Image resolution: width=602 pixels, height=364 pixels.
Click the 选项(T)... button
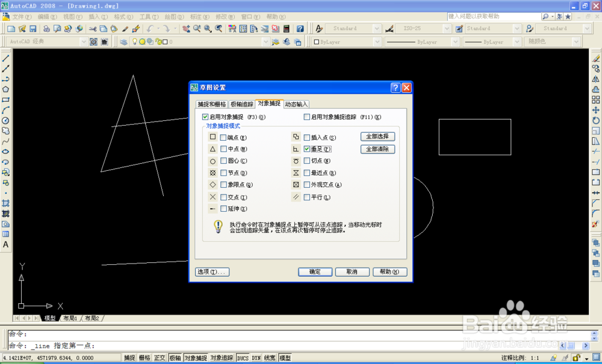(213, 272)
